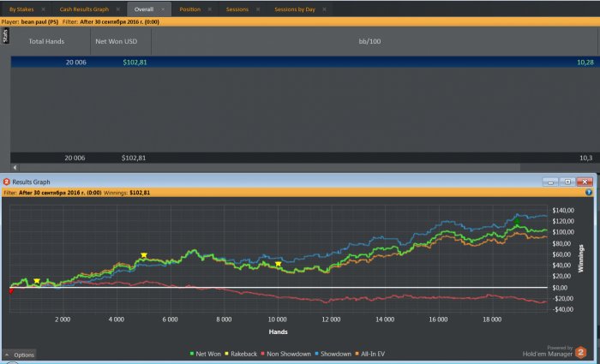The width and height of the screenshot is (600, 364).
Task: Expand the Options panel
Action: click(20, 355)
